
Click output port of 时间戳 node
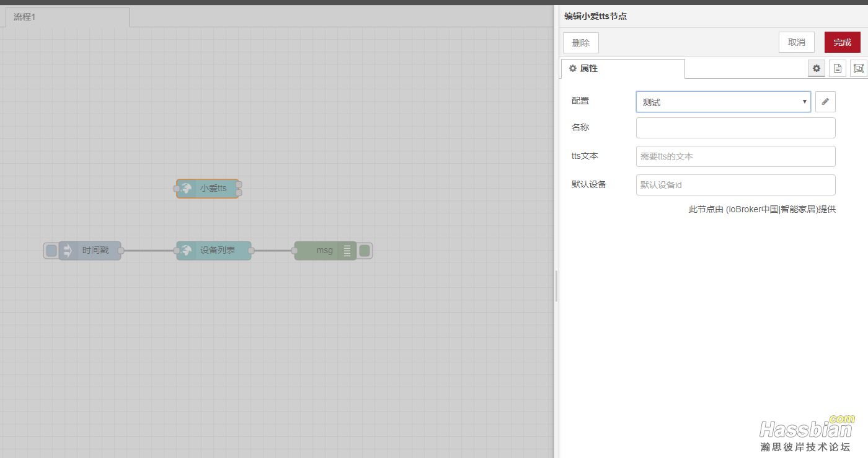(x=121, y=251)
